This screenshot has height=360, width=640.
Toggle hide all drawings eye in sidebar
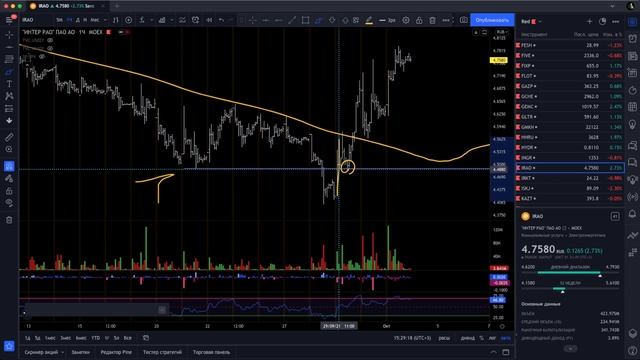click(9, 203)
